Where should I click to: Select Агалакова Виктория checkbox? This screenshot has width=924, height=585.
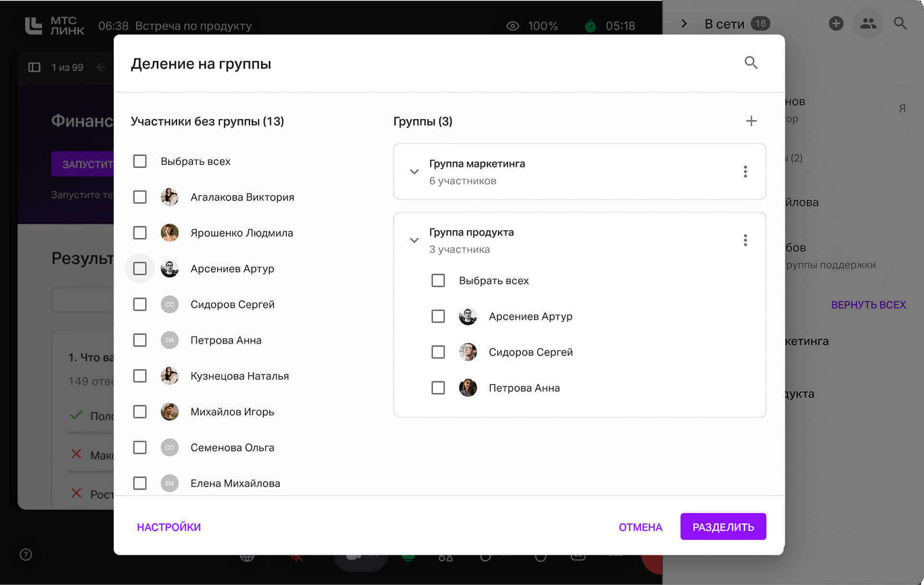click(140, 197)
